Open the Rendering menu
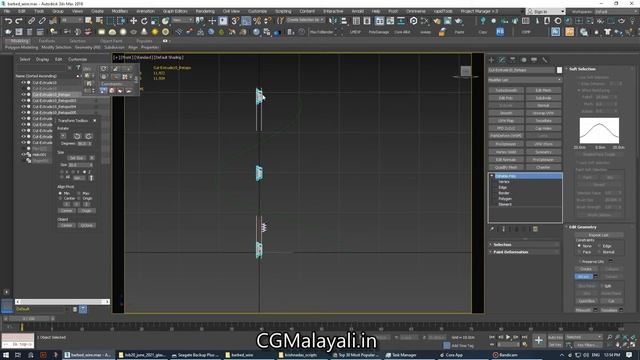The image size is (640, 360). (205, 11)
